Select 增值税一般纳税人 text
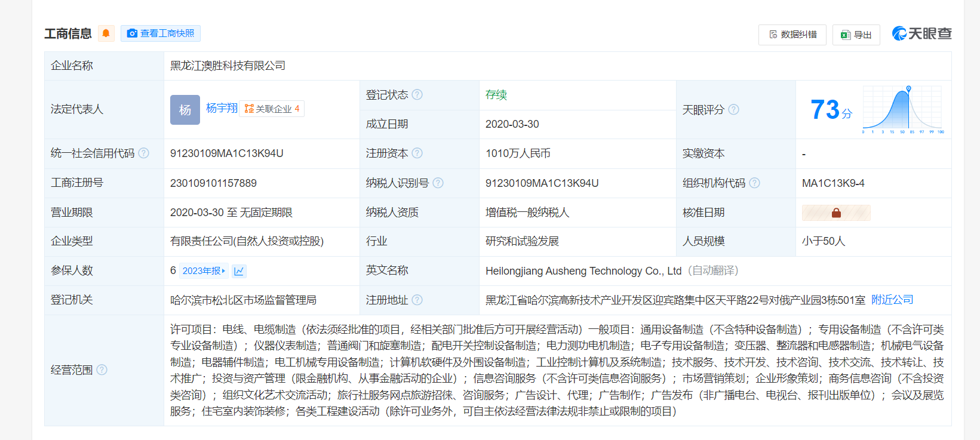 [x=527, y=213]
